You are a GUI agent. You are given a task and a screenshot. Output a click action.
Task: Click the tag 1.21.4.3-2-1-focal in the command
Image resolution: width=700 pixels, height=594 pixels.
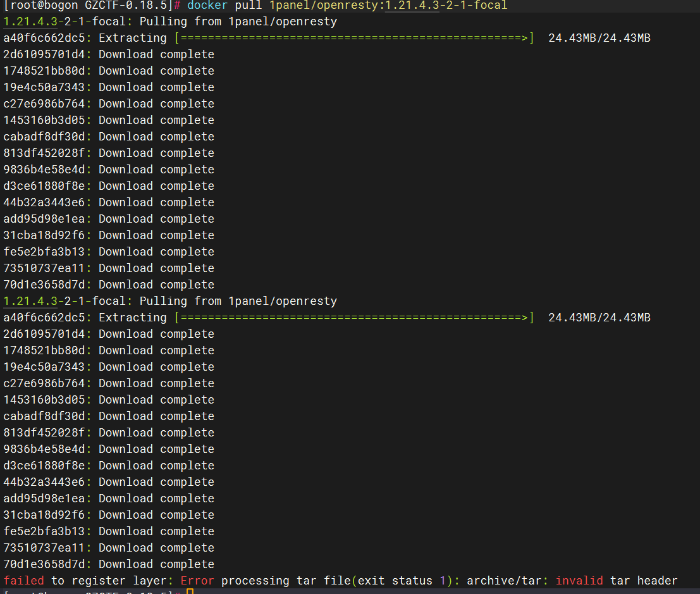(446, 5)
